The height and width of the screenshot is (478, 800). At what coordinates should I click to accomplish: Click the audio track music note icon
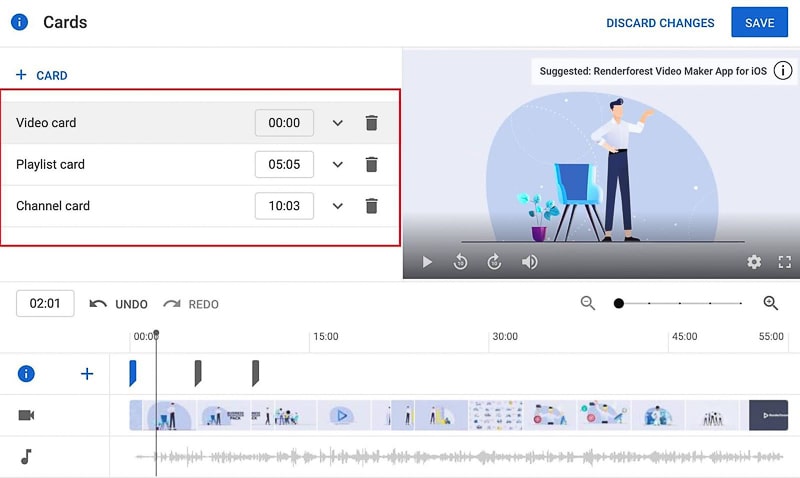point(26,457)
